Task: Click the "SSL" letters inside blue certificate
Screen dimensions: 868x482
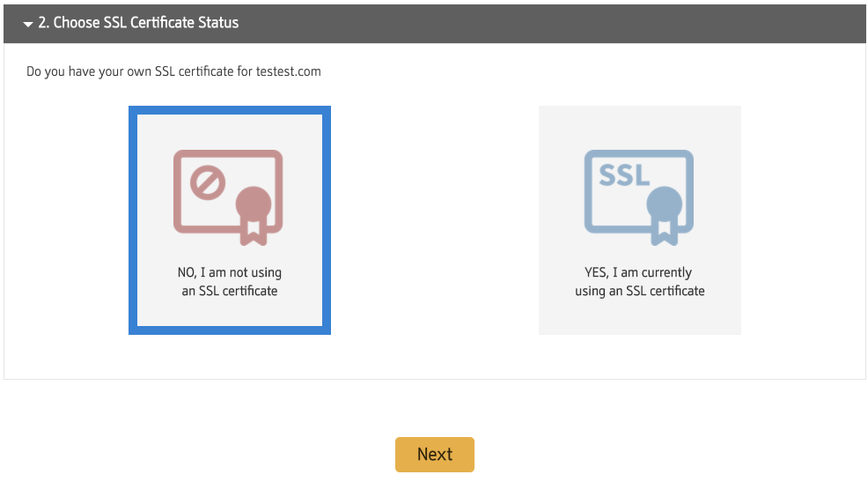Action: 623,174
